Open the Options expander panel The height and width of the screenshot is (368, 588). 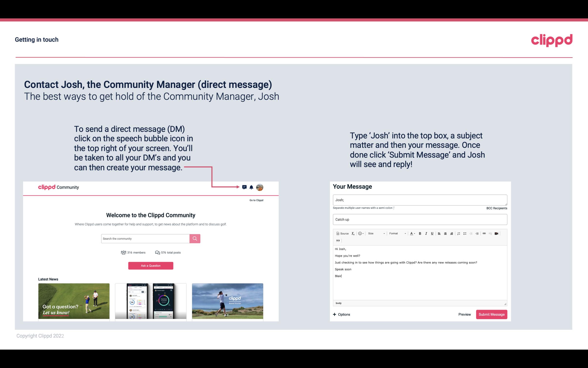341,314
